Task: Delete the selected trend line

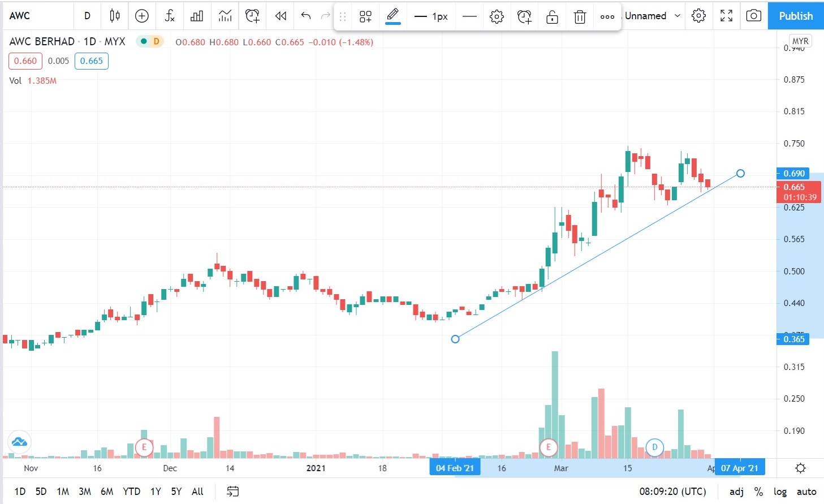Action: tap(580, 17)
